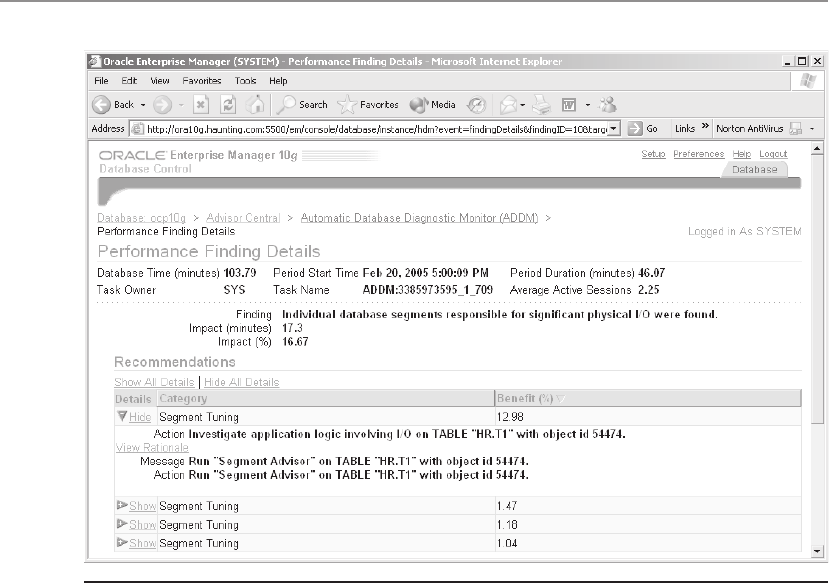The width and height of the screenshot is (829, 583).
Task: Click the page scrollbar up arrow
Action: [817, 149]
